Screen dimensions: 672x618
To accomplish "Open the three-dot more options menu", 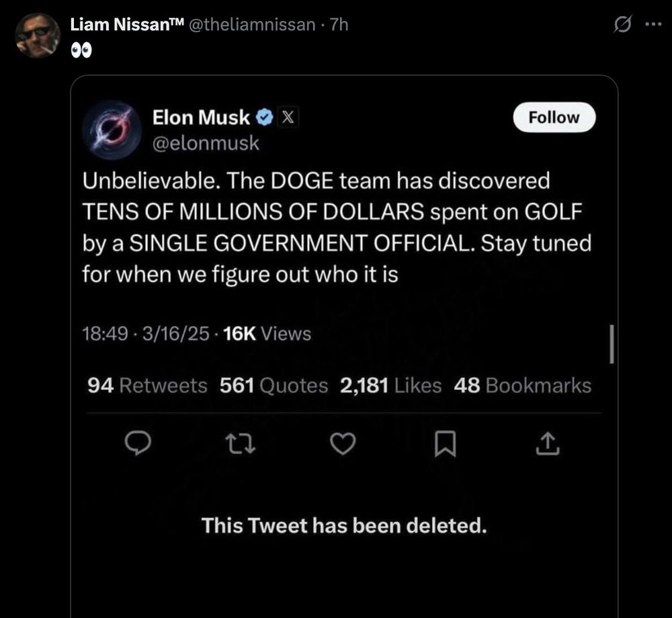I will pyautogui.click(x=653, y=25).
